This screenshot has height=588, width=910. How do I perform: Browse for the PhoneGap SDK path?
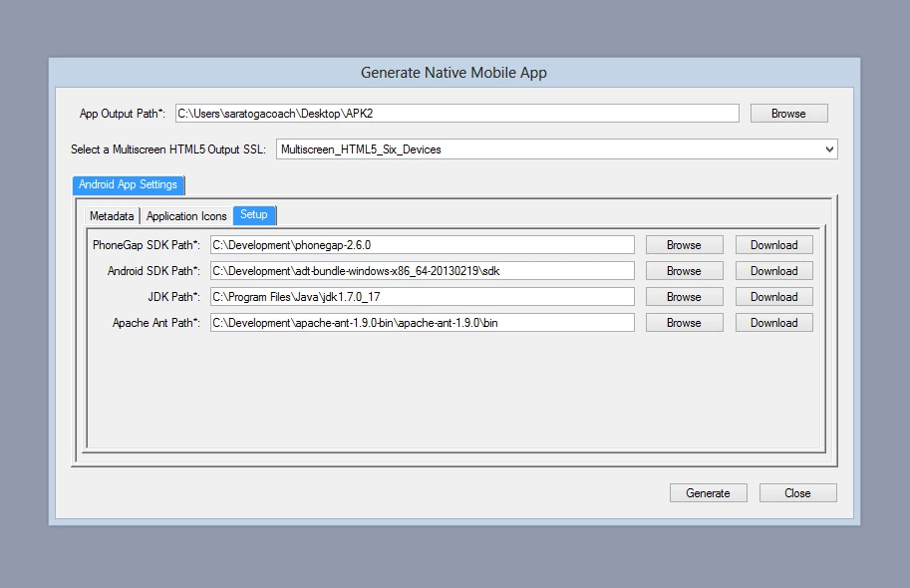pos(684,245)
